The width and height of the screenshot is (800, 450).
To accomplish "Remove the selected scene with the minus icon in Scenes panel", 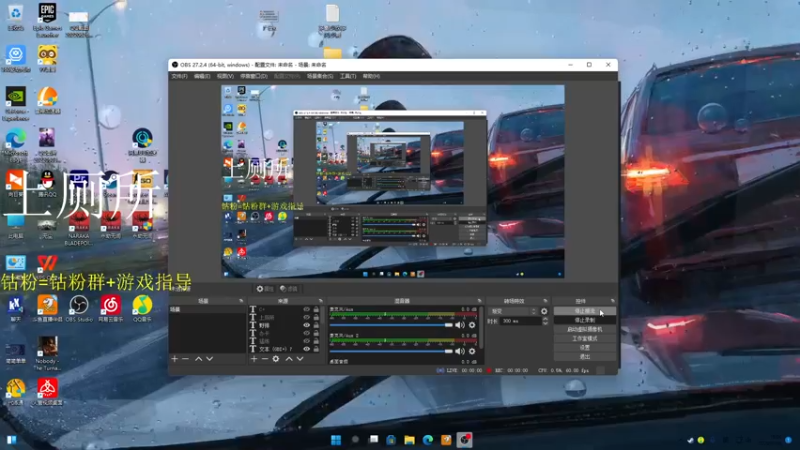I will 186,359.
